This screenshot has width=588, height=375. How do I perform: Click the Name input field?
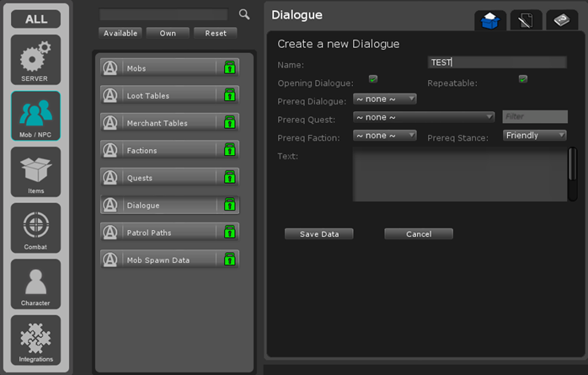tap(497, 62)
